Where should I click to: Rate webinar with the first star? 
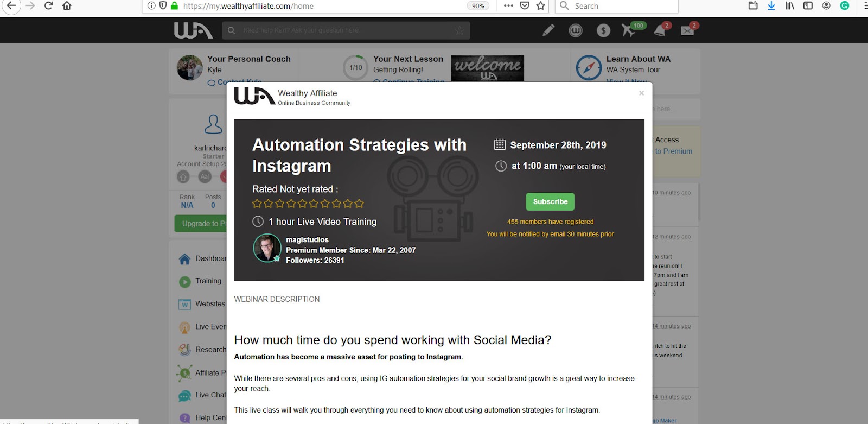coord(257,204)
